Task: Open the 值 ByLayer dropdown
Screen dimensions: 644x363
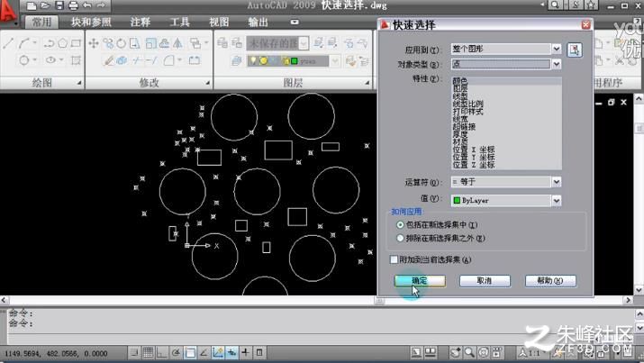Action: tap(556, 200)
